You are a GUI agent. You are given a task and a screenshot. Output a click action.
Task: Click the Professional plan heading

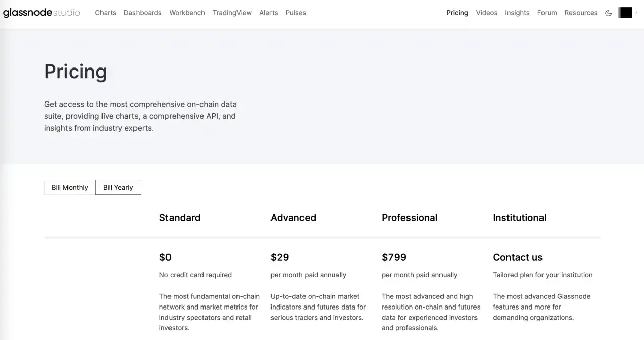(409, 218)
